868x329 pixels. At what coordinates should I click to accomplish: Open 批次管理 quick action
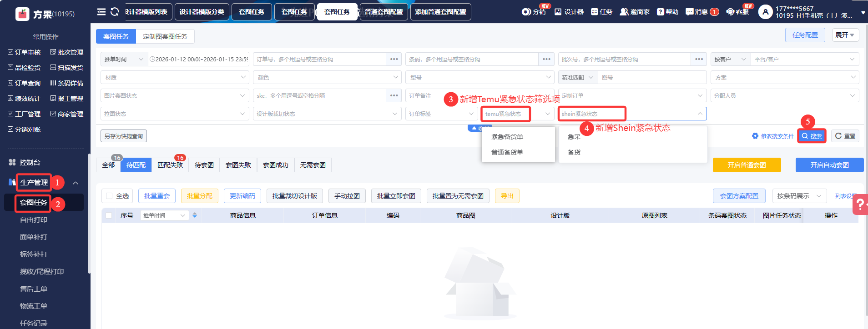pos(66,52)
